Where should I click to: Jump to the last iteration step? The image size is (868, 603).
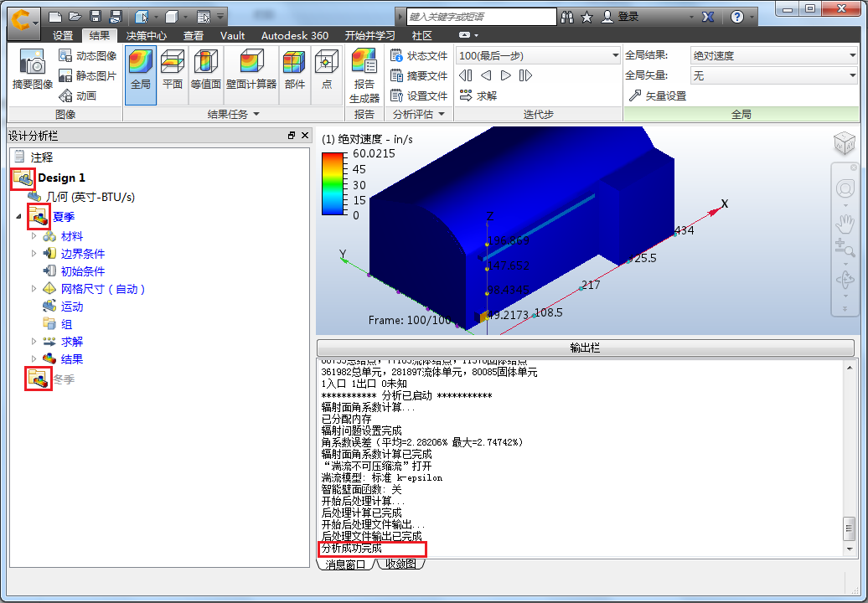(525, 75)
